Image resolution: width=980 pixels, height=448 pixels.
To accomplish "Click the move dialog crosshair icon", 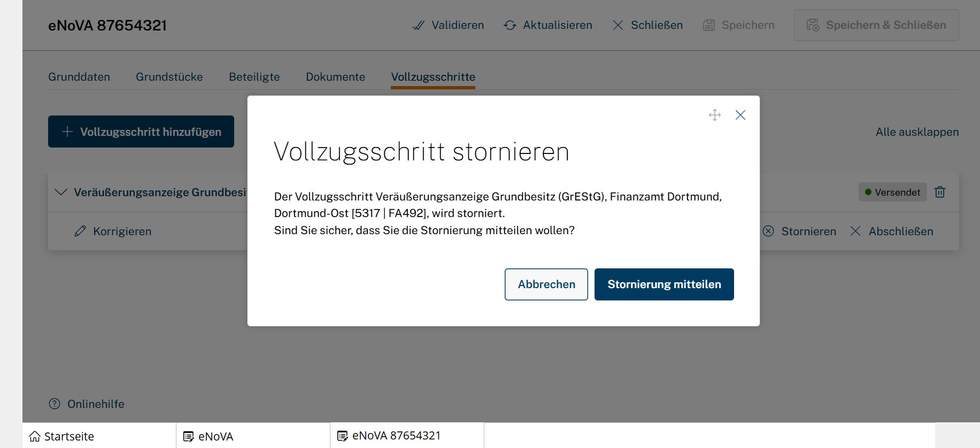I will [x=714, y=115].
